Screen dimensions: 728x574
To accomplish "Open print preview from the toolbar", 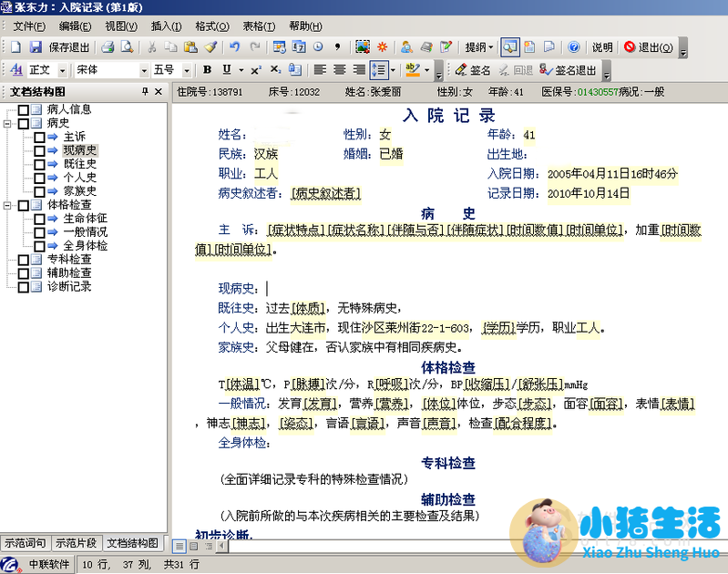I will pyautogui.click(x=127, y=47).
